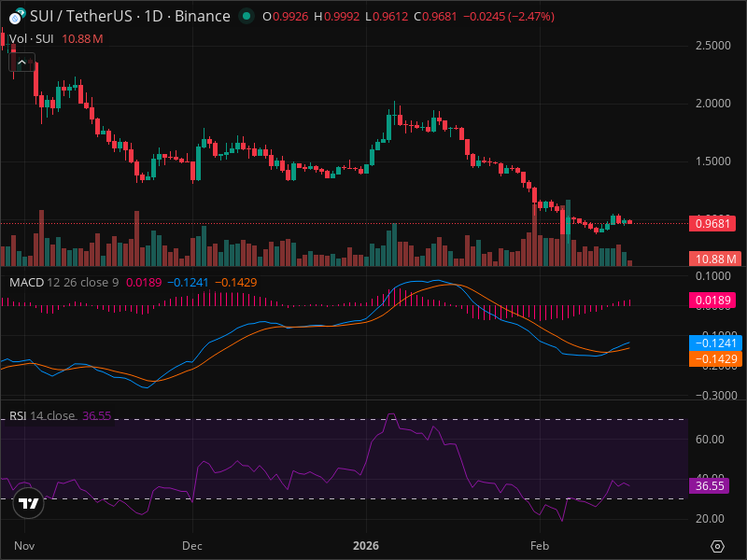This screenshot has height=560, width=747.
Task: Click signal line label −0.1429 on axis
Action: (715, 359)
